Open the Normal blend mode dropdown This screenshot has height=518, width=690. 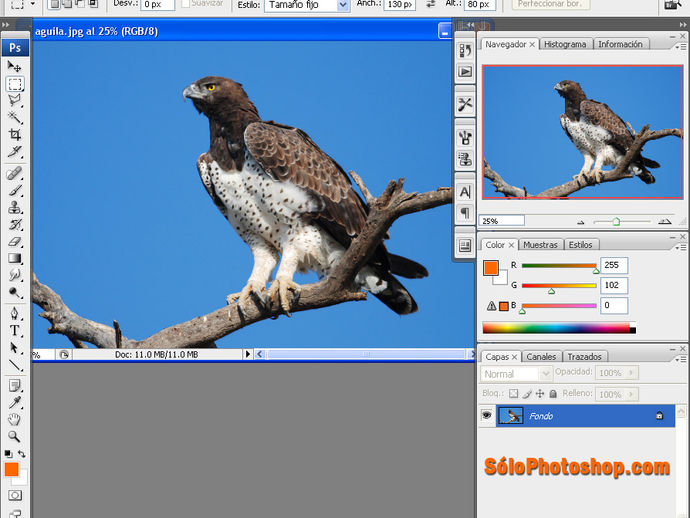(x=515, y=374)
